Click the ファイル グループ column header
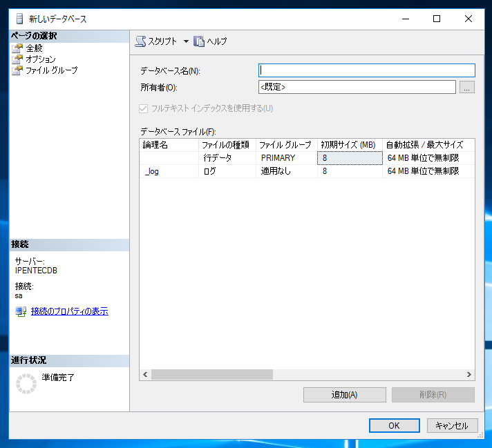This screenshot has width=492, height=448. click(x=287, y=145)
